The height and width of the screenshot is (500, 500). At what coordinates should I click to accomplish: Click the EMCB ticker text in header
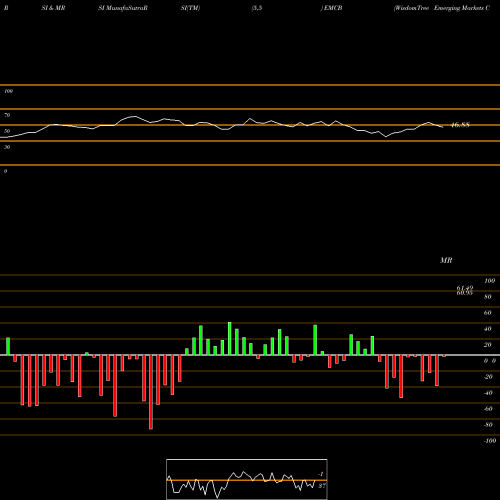coord(333,8)
